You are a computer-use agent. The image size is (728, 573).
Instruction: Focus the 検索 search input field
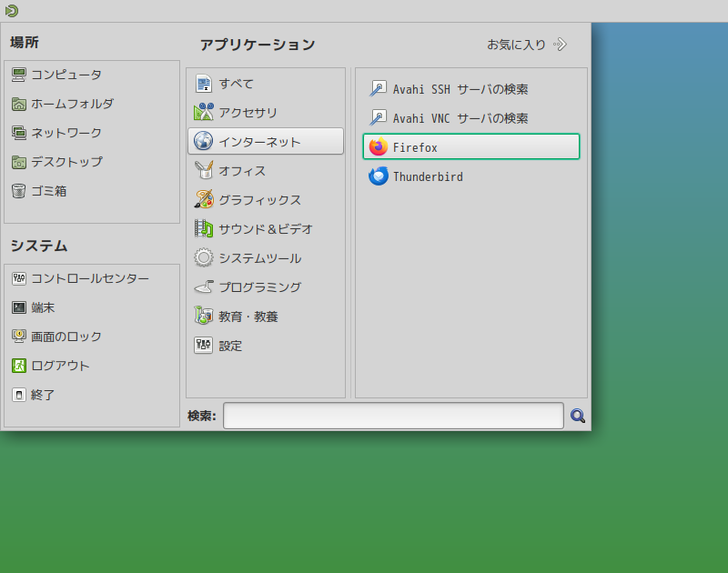(x=393, y=416)
